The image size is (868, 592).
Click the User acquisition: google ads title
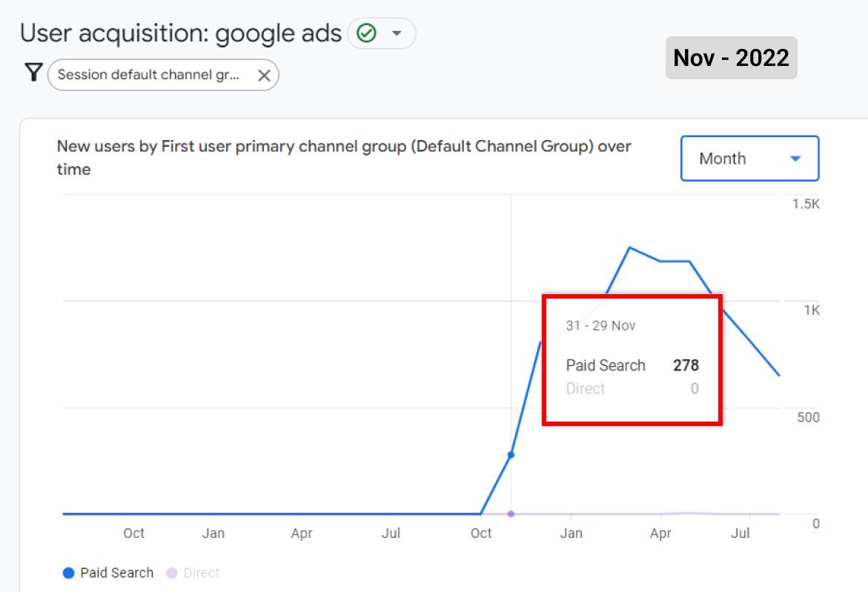pos(181,33)
